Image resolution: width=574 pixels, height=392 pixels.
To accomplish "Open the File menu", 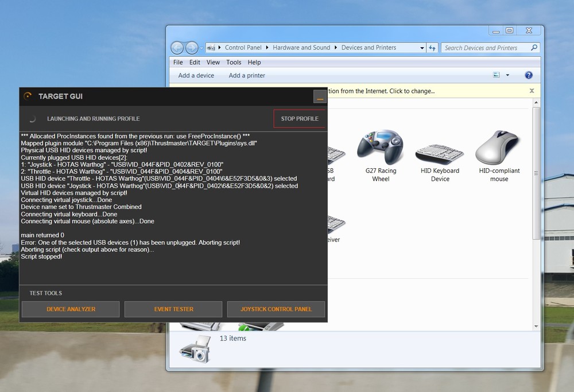I will (x=178, y=62).
